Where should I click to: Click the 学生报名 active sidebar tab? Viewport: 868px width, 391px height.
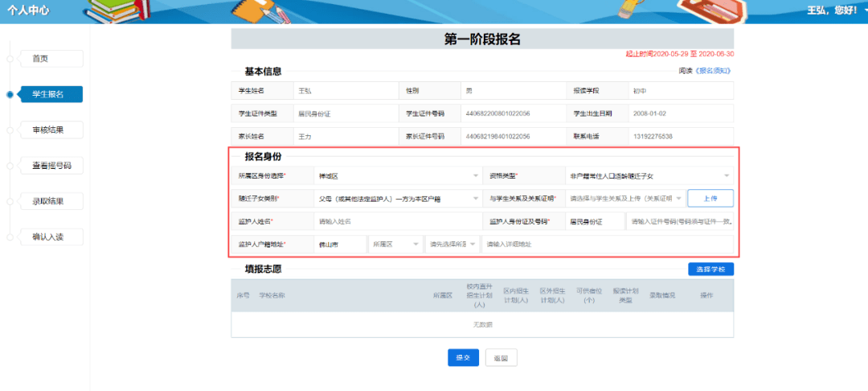[x=51, y=94]
